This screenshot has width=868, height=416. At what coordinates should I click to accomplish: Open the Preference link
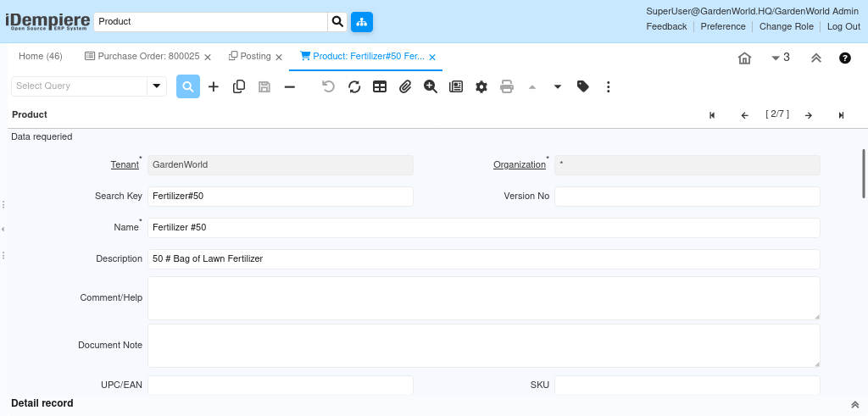722,26
